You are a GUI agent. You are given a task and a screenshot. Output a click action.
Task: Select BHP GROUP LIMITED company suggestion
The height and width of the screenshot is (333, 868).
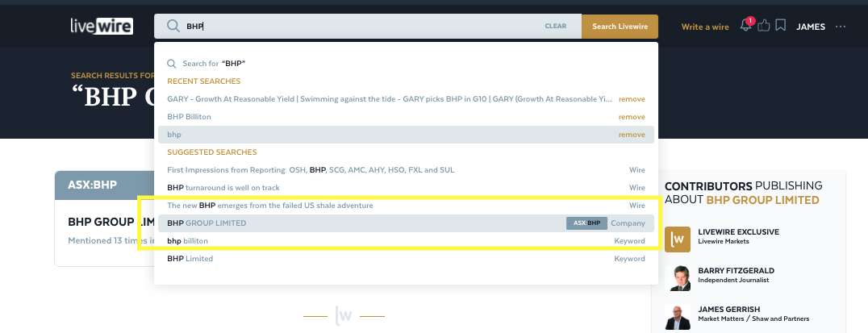(x=207, y=223)
